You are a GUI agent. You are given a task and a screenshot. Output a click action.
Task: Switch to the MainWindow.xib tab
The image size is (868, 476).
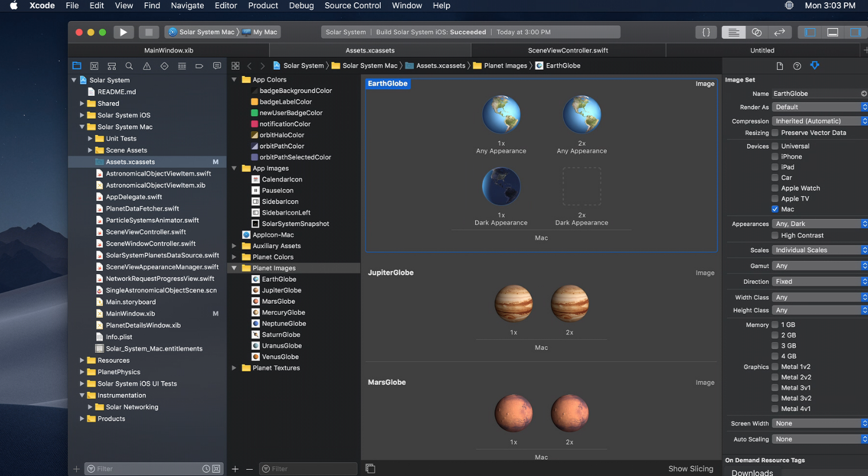[x=168, y=50]
